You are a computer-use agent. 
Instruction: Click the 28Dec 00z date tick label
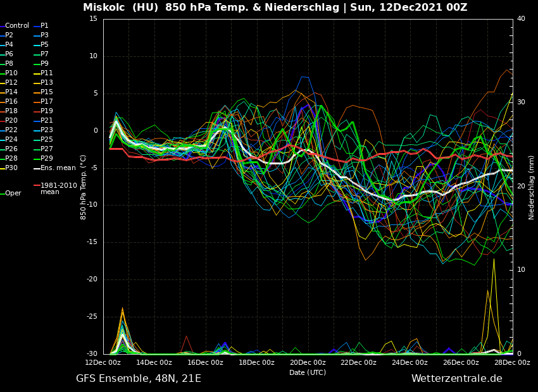(x=512, y=363)
